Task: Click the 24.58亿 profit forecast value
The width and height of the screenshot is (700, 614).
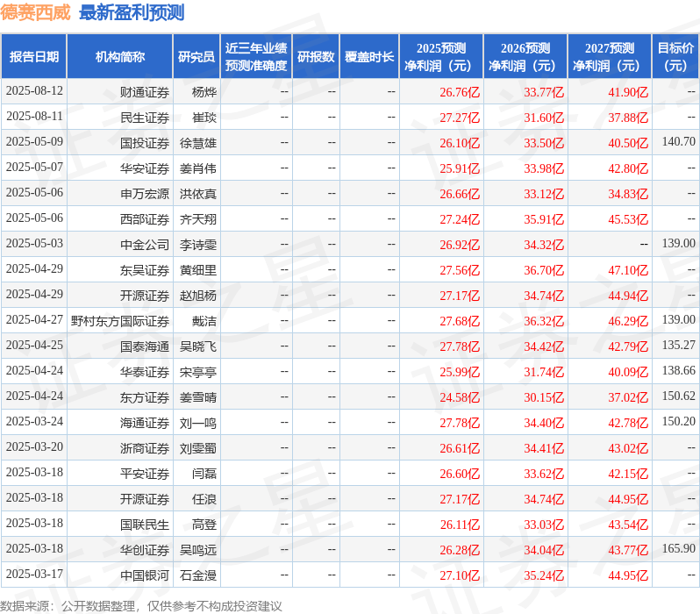Action: pos(460,397)
